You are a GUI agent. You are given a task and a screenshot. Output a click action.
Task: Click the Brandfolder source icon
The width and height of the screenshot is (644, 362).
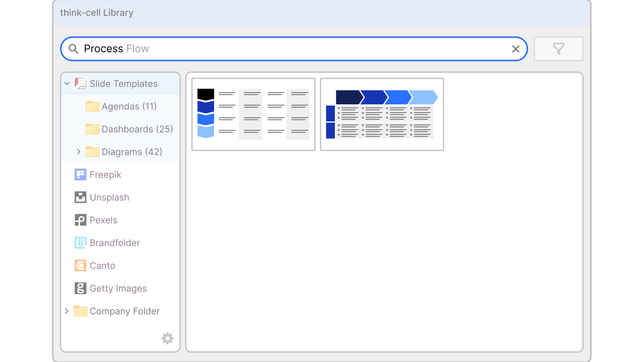[80, 243]
